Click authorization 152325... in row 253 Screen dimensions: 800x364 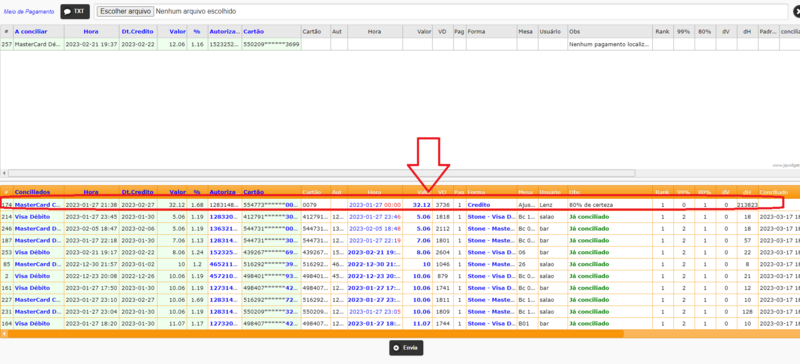tap(224, 252)
